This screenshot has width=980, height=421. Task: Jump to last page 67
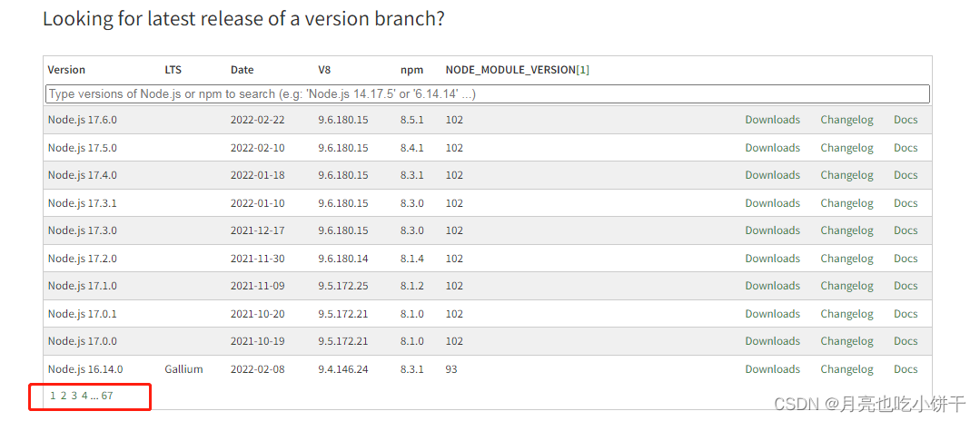pyautogui.click(x=107, y=396)
